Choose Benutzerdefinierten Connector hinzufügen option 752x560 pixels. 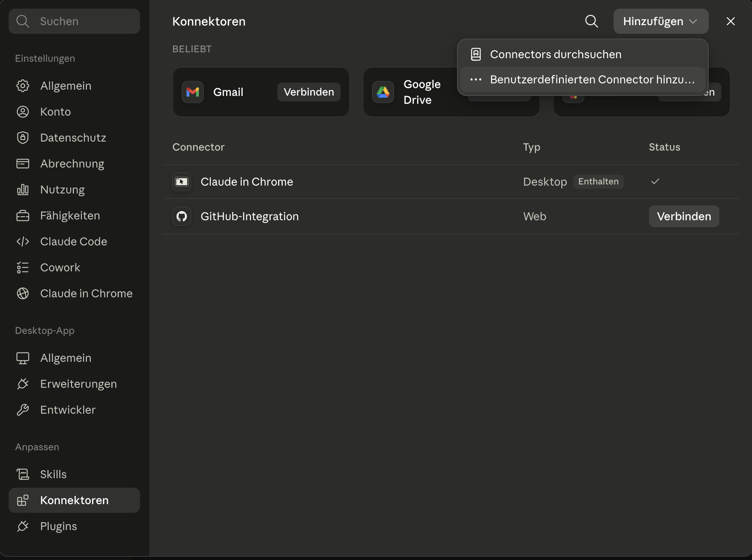[582, 79]
